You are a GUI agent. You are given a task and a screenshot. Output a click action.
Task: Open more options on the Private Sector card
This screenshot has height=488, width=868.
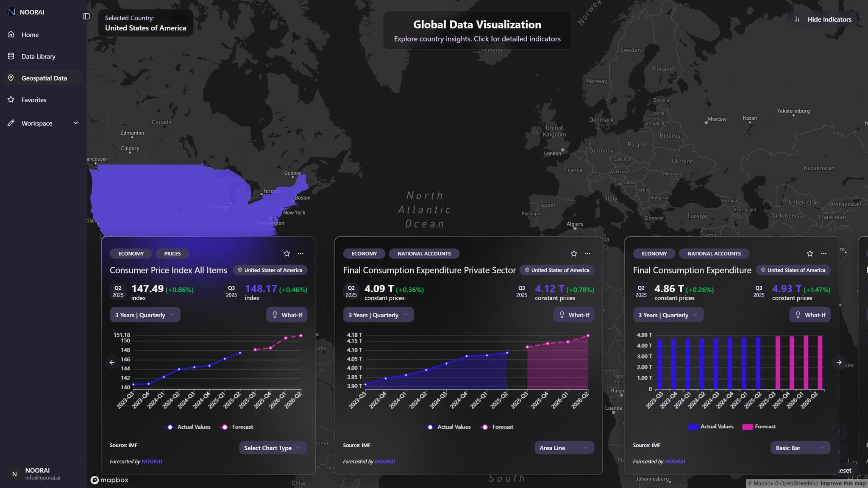587,253
